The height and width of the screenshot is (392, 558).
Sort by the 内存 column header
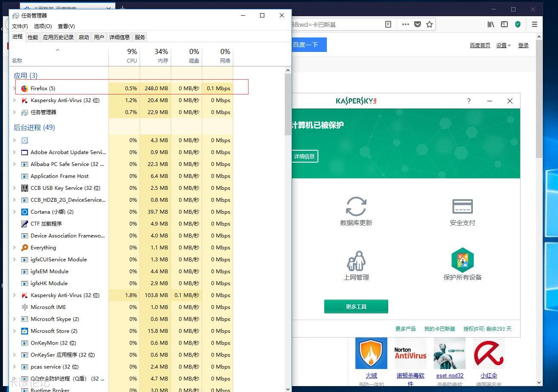click(155, 57)
